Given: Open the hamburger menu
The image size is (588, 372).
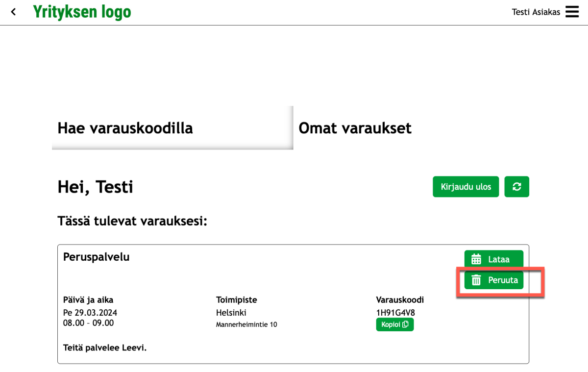Looking at the screenshot, I should [x=572, y=12].
